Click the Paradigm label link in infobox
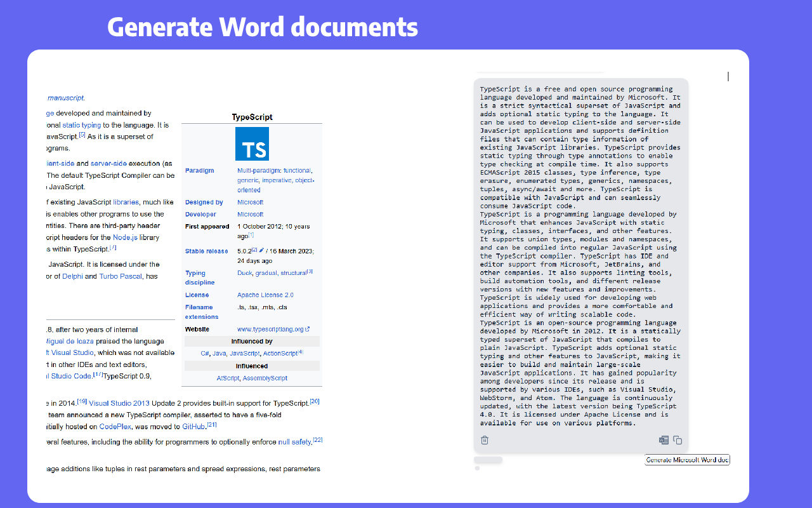Screen dimensions: 812x508 click(199, 170)
